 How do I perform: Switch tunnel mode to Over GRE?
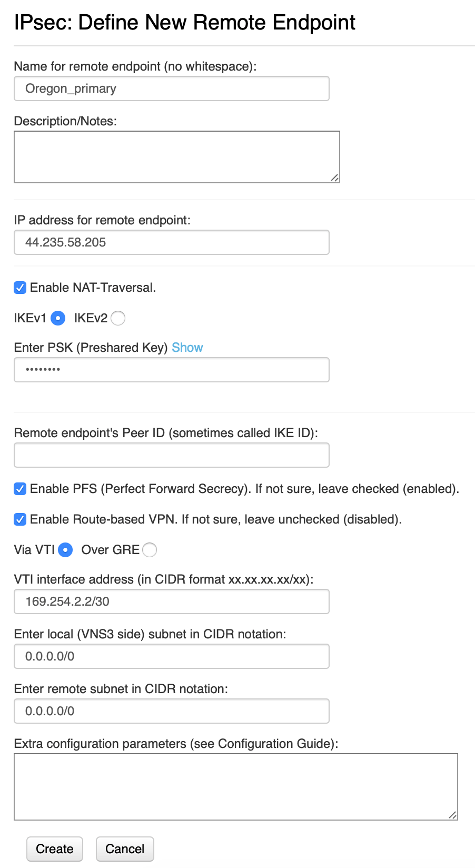click(149, 550)
